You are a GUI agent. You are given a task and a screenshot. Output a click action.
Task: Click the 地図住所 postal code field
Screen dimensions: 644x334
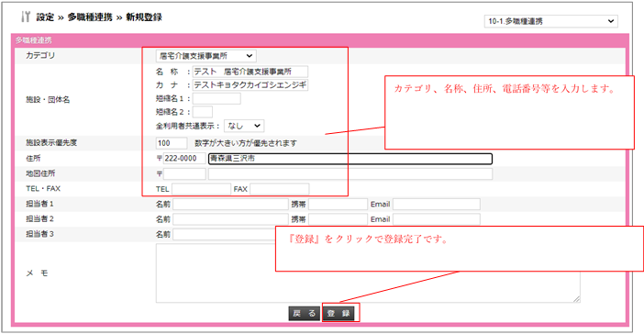coord(184,173)
